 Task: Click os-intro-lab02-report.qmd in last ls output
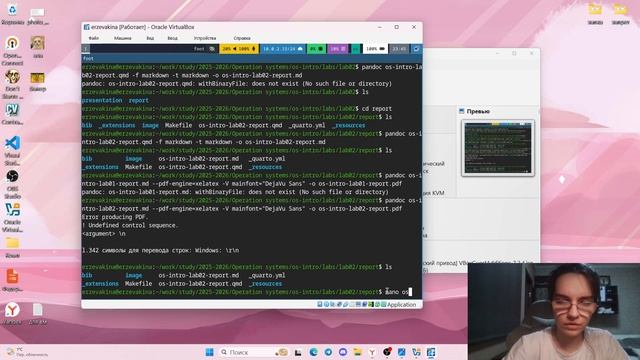[x=200, y=284]
